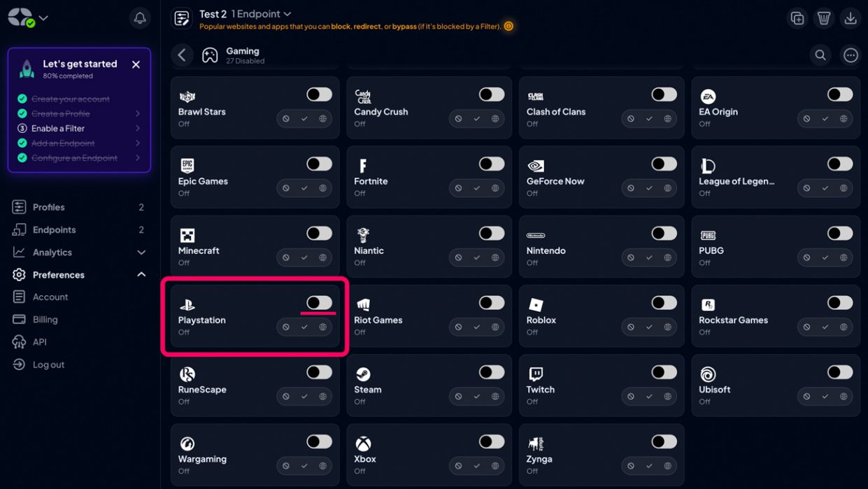Image resolution: width=868 pixels, height=489 pixels.
Task: Expand the Test 2 endpoint dropdown
Action: [287, 14]
